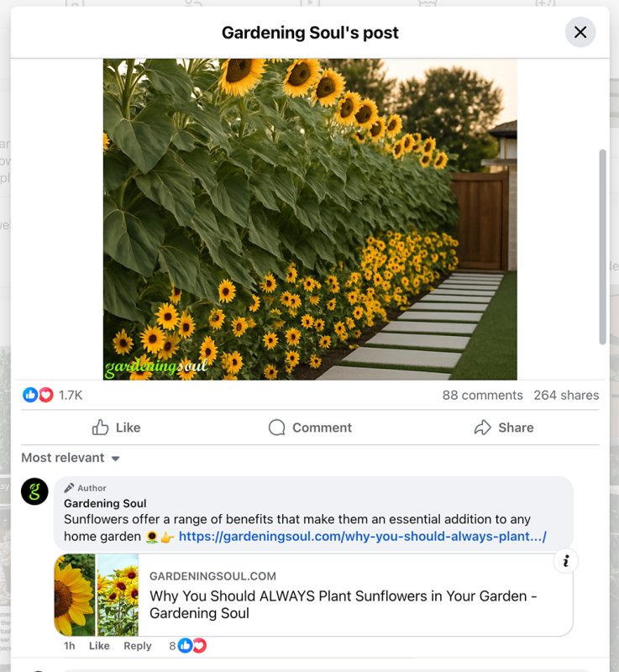619x672 pixels.
Task: Click the blue thumbs-up reaction icon beside 1.7K
Action: click(31, 395)
